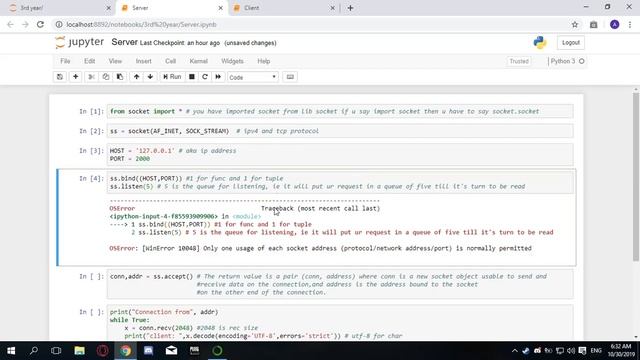Open Chrome's three-dot menu
640x360 pixels.
point(630,24)
